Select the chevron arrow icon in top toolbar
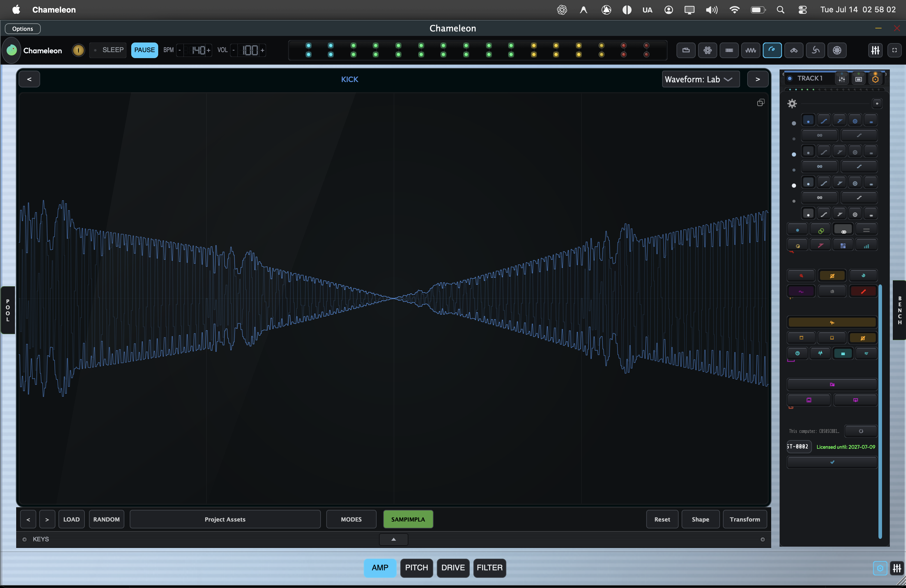 [794, 50]
